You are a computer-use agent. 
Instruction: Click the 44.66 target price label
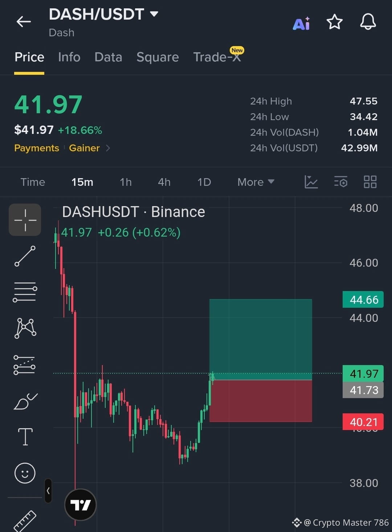coord(363,299)
